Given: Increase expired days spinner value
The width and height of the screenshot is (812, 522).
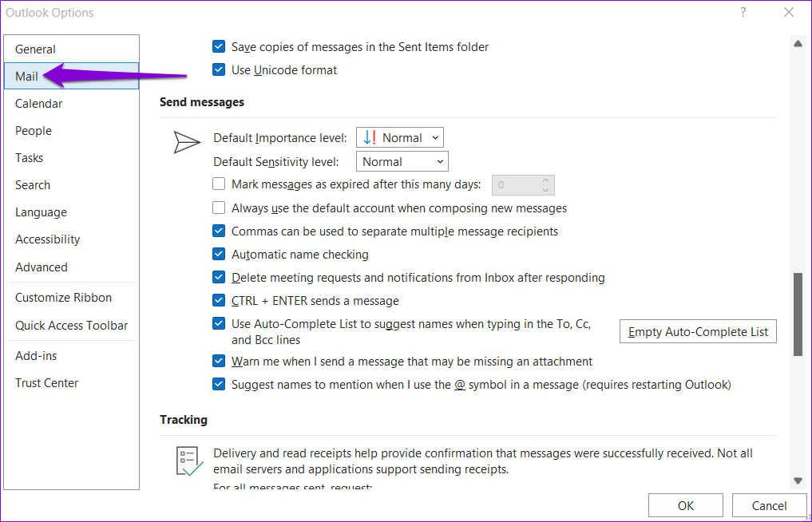Looking at the screenshot, I should (545, 180).
